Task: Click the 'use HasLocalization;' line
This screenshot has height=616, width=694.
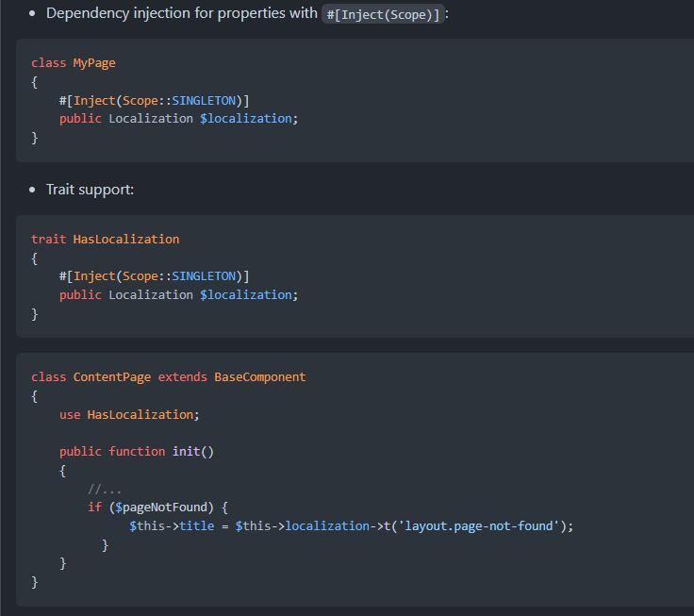Action: [x=129, y=414]
